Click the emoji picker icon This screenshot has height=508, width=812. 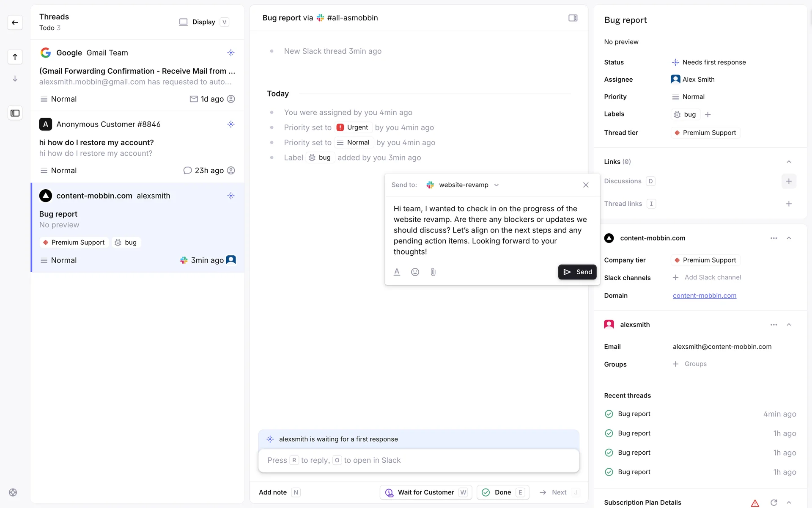click(415, 272)
